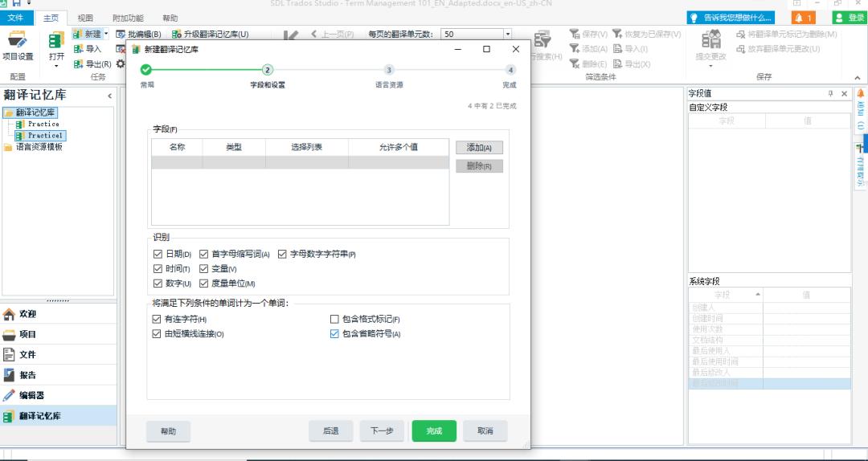868x461 pixels.
Task: Expand the 打开 button dropdown arrow
Action: tap(56, 67)
